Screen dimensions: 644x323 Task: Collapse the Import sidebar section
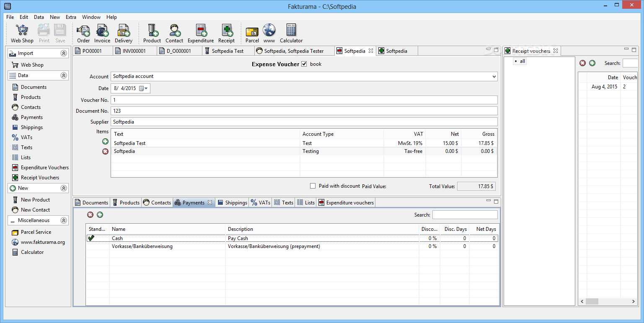[64, 53]
